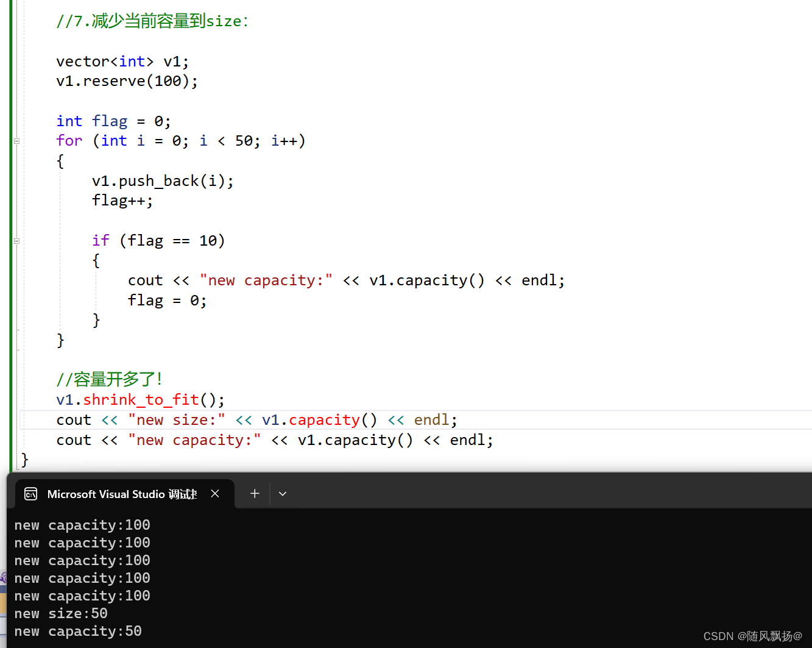Click the comment //7.减少当前容量到size:
This screenshot has height=648, width=812.
point(152,21)
